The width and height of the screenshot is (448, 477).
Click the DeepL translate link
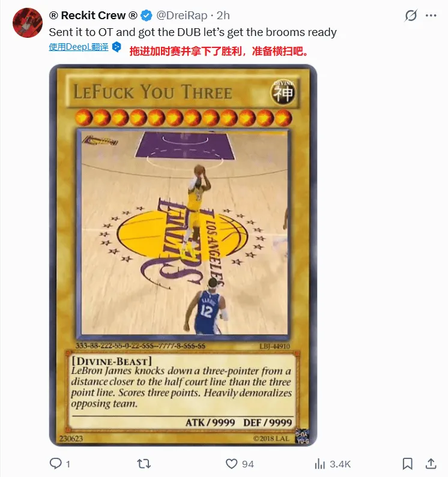[x=79, y=47]
